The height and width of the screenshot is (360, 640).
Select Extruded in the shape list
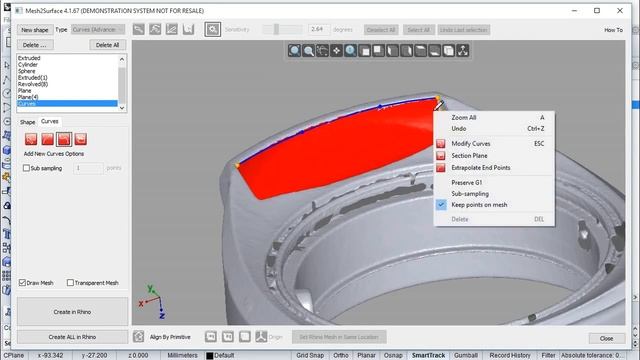pos(68,58)
